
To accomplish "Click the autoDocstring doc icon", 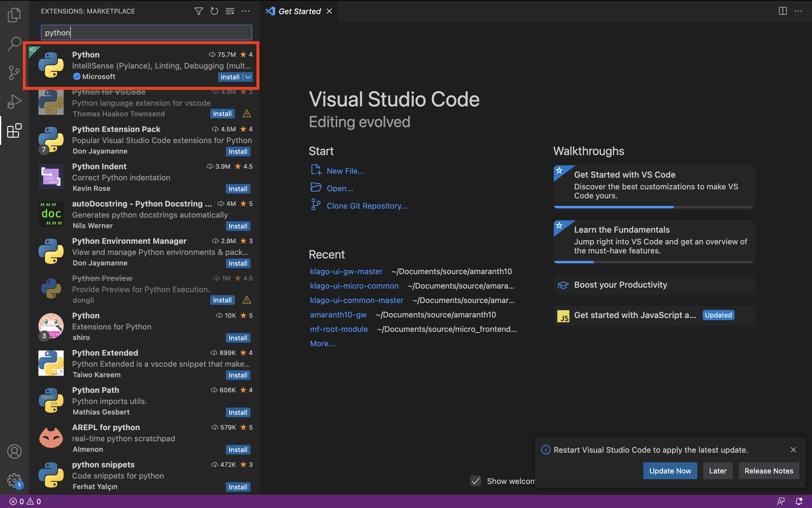I will (x=51, y=214).
